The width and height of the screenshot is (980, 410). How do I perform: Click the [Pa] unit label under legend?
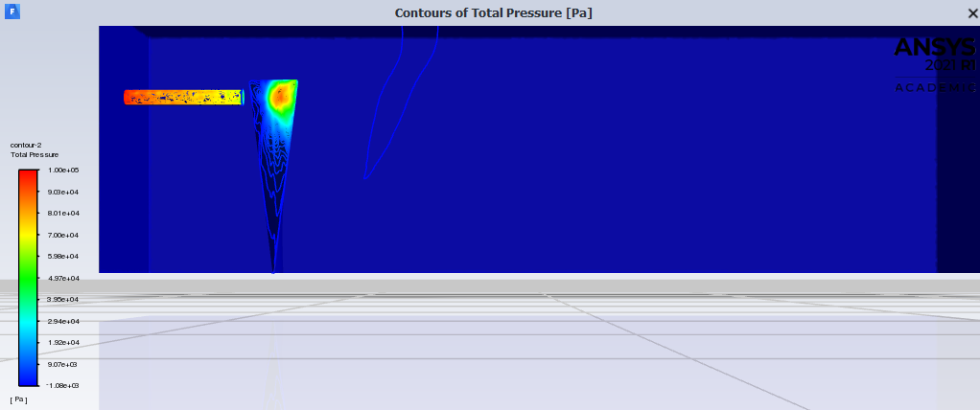[x=19, y=399]
